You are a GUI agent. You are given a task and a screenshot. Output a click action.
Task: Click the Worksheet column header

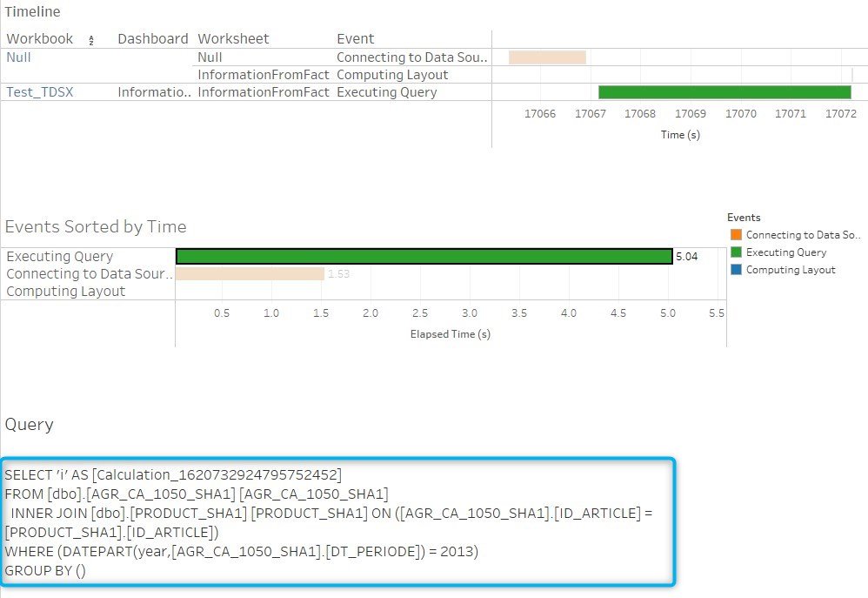tap(233, 39)
